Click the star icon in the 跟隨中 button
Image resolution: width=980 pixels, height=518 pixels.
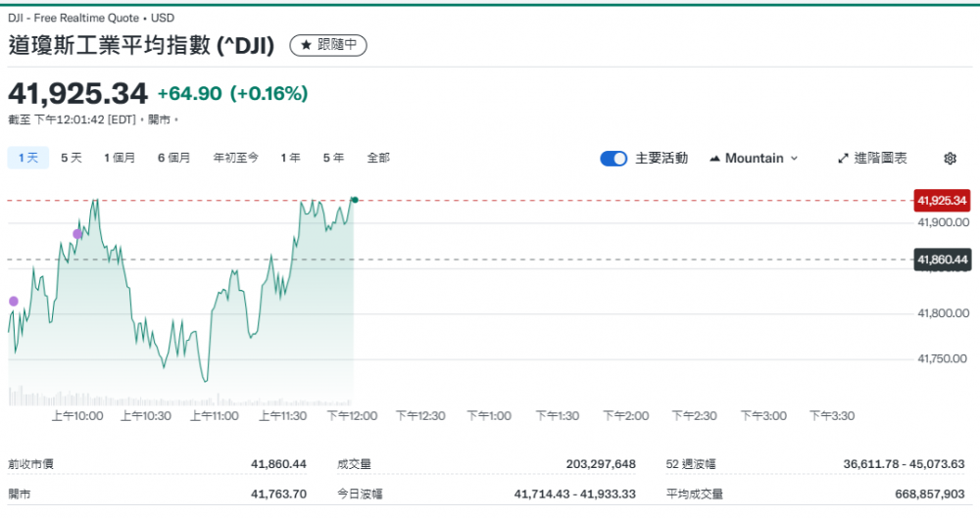(x=305, y=45)
